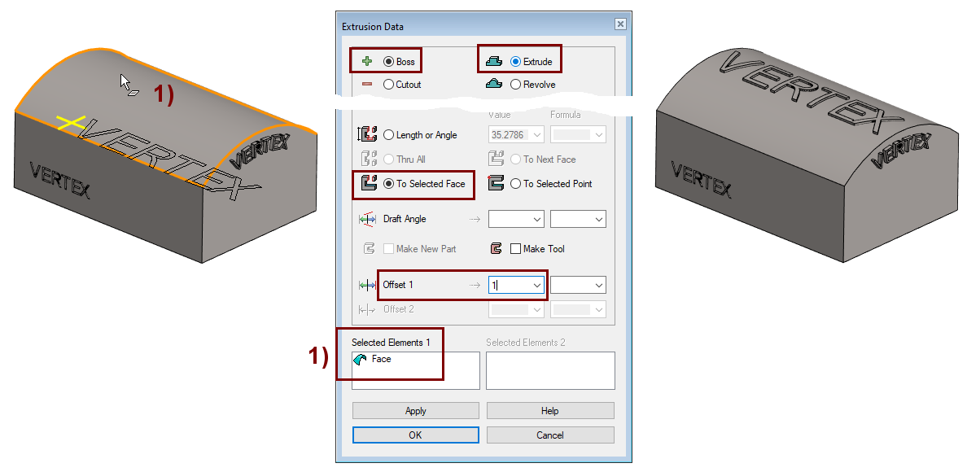Click the Face element icon in Selected Elements 1
Viewport: 980px width, 472px height.
361,360
